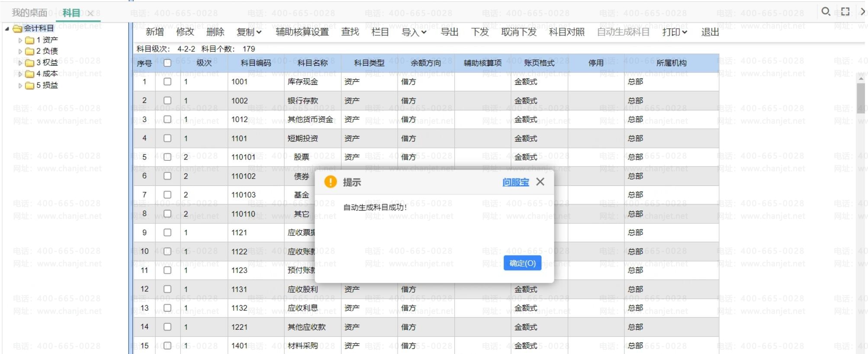The height and width of the screenshot is (354, 868).
Task: Open the 打印 dropdown in toolbar
Action: point(674,32)
